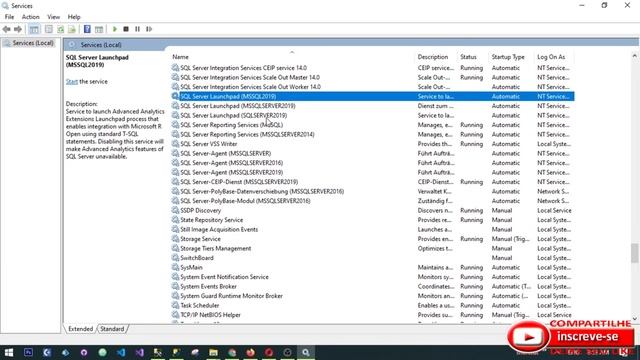Viewport: 640px width, 360px height.
Task: Go forward with the toolbar Forward arrow
Action: click(x=18, y=29)
